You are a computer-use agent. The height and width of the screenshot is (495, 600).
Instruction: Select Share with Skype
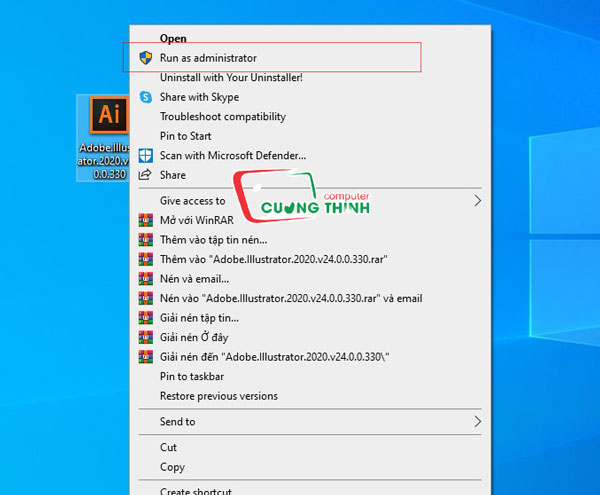point(310,97)
